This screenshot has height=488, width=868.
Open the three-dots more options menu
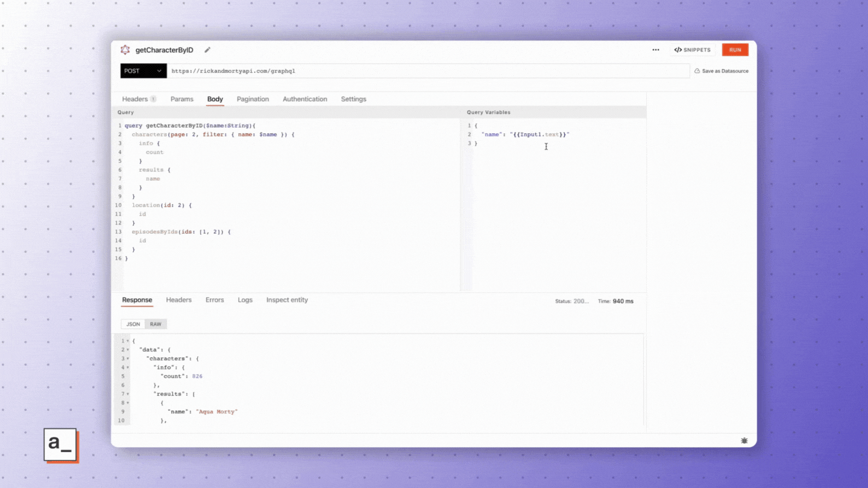[x=656, y=50]
